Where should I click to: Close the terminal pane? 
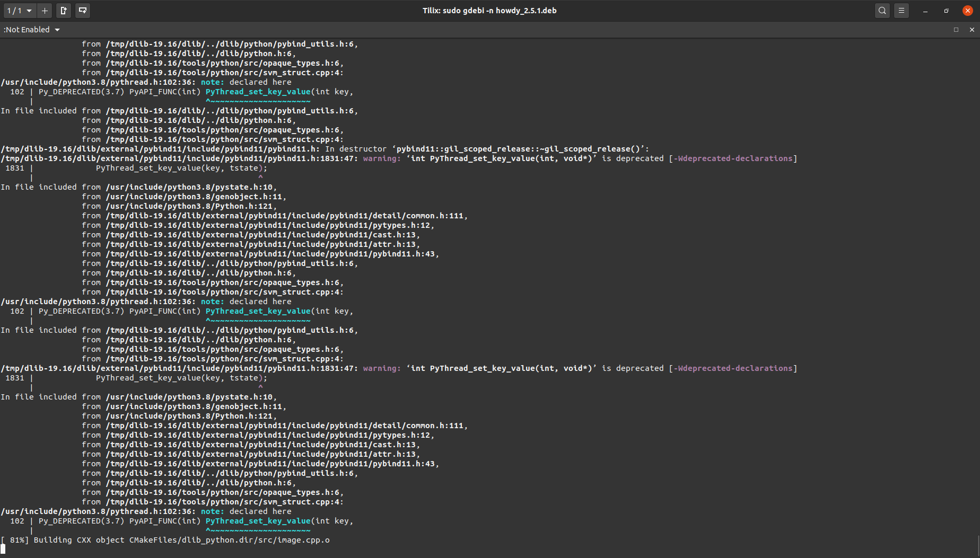[x=972, y=30]
